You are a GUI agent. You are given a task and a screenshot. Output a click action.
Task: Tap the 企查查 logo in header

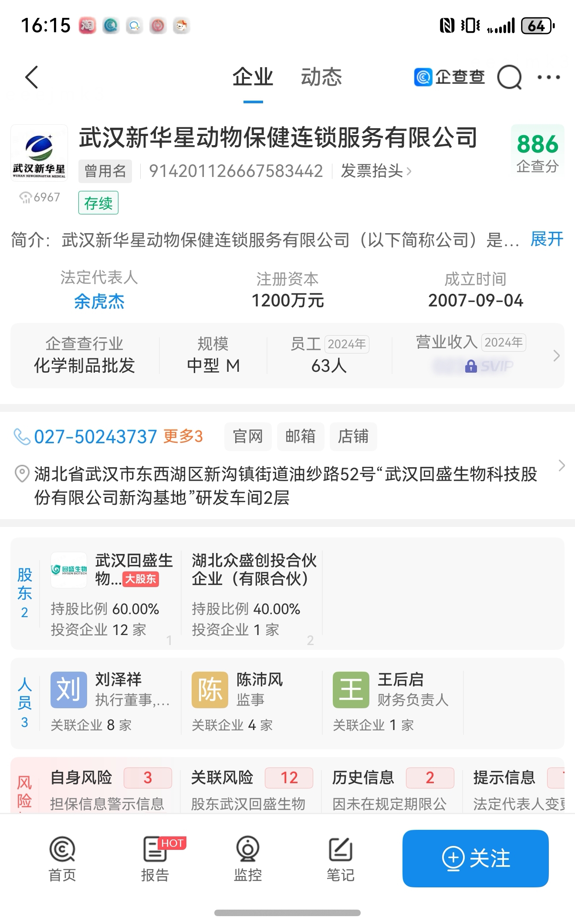click(x=449, y=77)
